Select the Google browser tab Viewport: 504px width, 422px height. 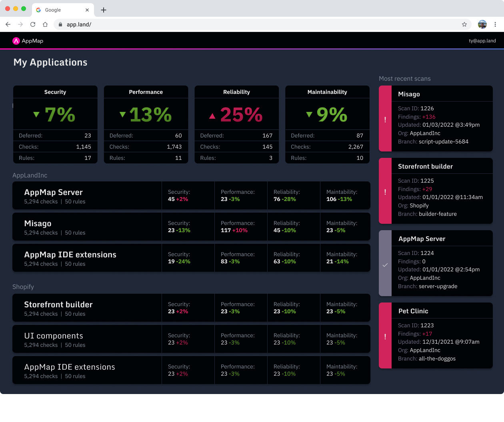(63, 10)
